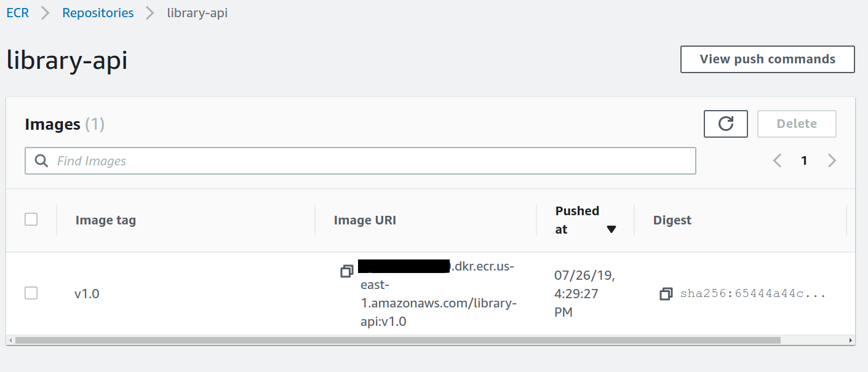Sort by Pushed at using the descending arrow
868x372 pixels.
pyautogui.click(x=611, y=229)
